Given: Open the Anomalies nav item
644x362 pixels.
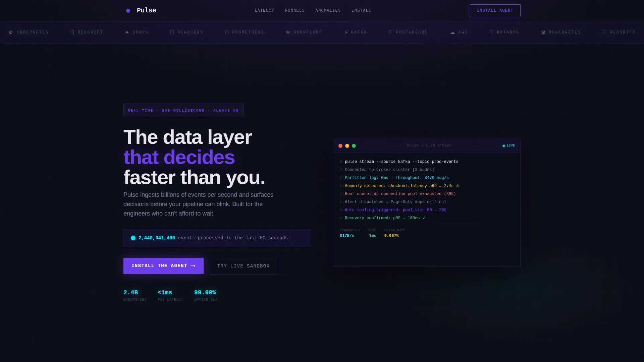Looking at the screenshot, I should [328, 11].
